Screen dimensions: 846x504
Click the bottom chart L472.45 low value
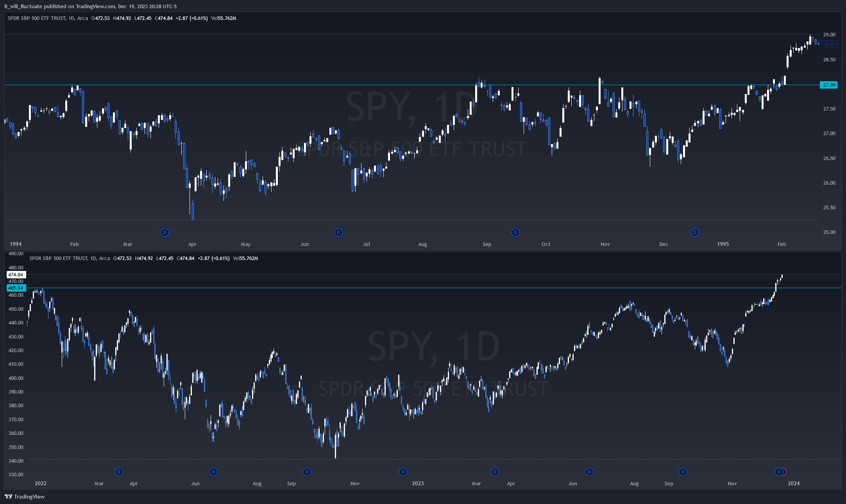(165, 258)
